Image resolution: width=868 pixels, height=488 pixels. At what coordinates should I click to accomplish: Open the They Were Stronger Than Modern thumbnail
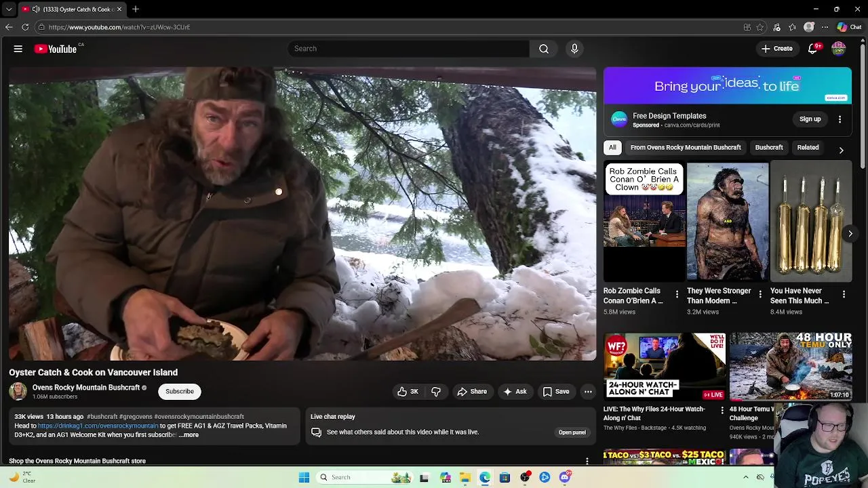(x=728, y=221)
